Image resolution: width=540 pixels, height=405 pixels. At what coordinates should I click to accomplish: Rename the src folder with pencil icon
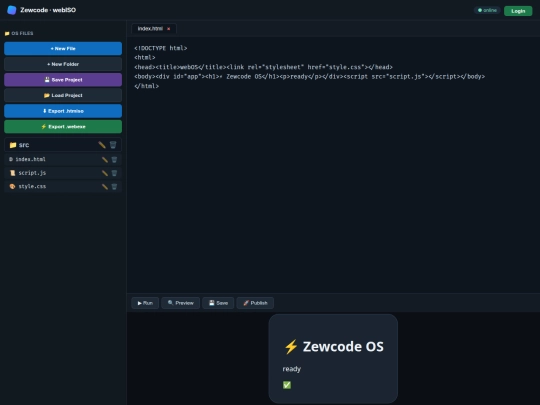pyautogui.click(x=102, y=145)
